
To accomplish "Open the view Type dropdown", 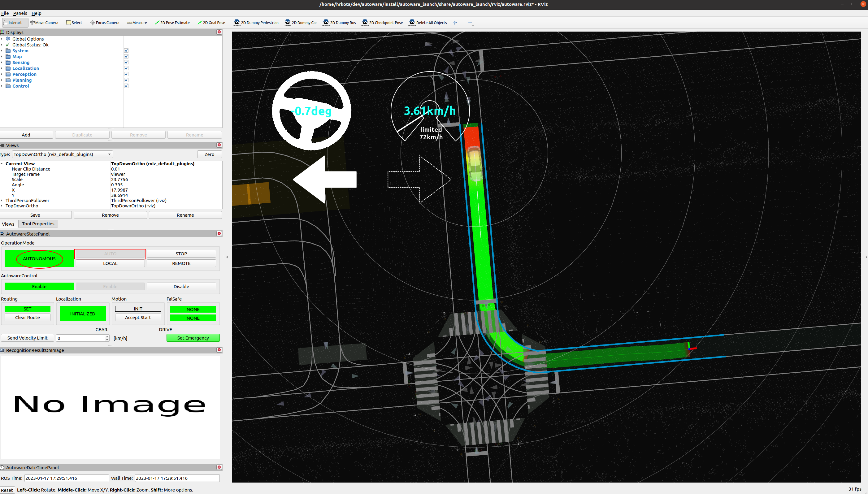I will click(x=63, y=154).
